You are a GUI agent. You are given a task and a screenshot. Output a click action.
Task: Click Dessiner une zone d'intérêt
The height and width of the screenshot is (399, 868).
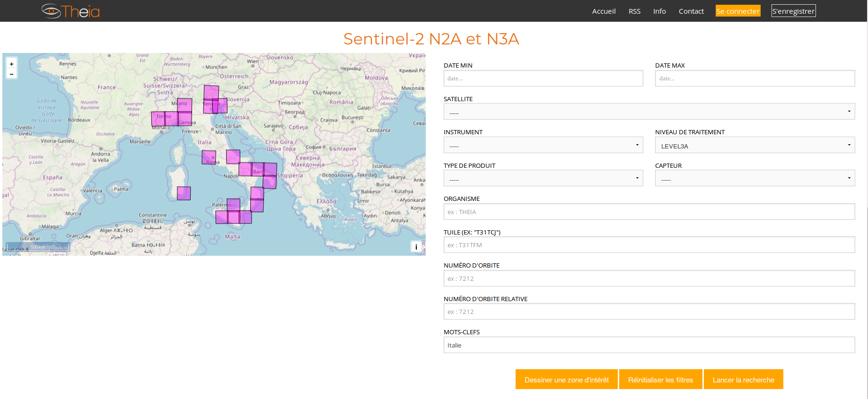pos(567,380)
